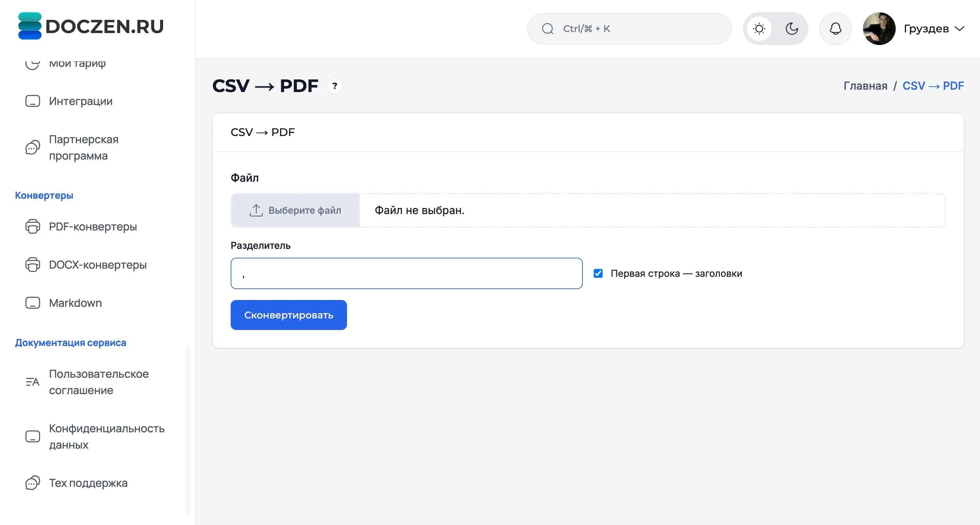Click the user avatar photo
980x525 pixels.
click(x=879, y=29)
